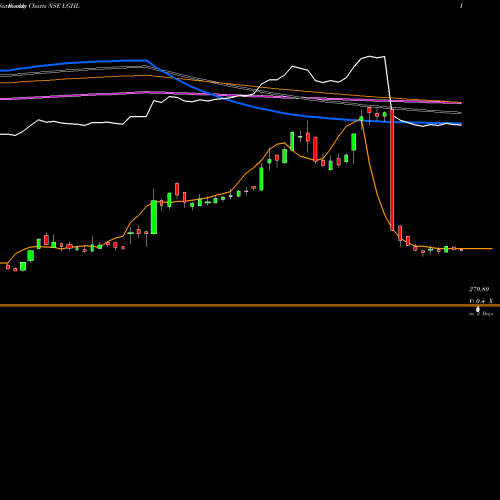Screen dimensions: 500x500
Task: Click the 'Charts NSE LGHL' chart title
Action: pos(54,6)
